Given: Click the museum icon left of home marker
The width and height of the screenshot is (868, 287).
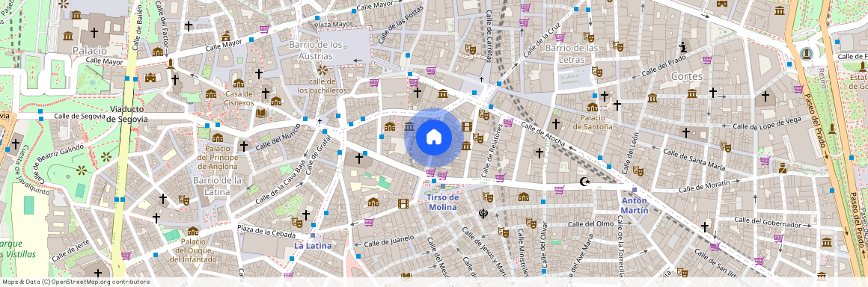Looking at the screenshot, I should [x=409, y=126].
